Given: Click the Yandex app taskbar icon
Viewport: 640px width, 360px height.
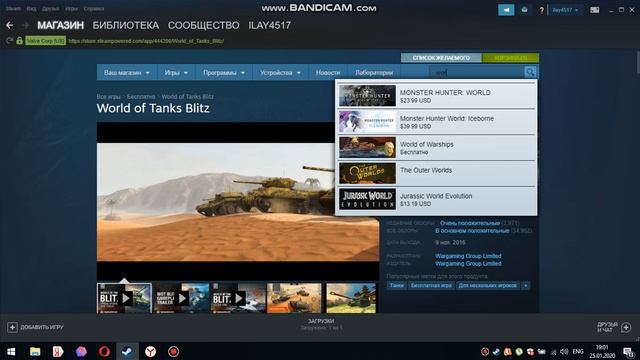Looking at the screenshot, I should (58, 351).
